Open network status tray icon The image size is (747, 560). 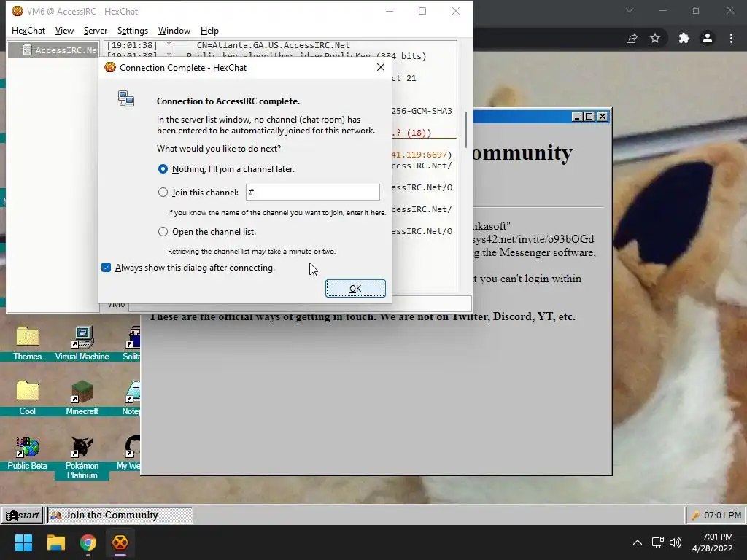pos(658,542)
